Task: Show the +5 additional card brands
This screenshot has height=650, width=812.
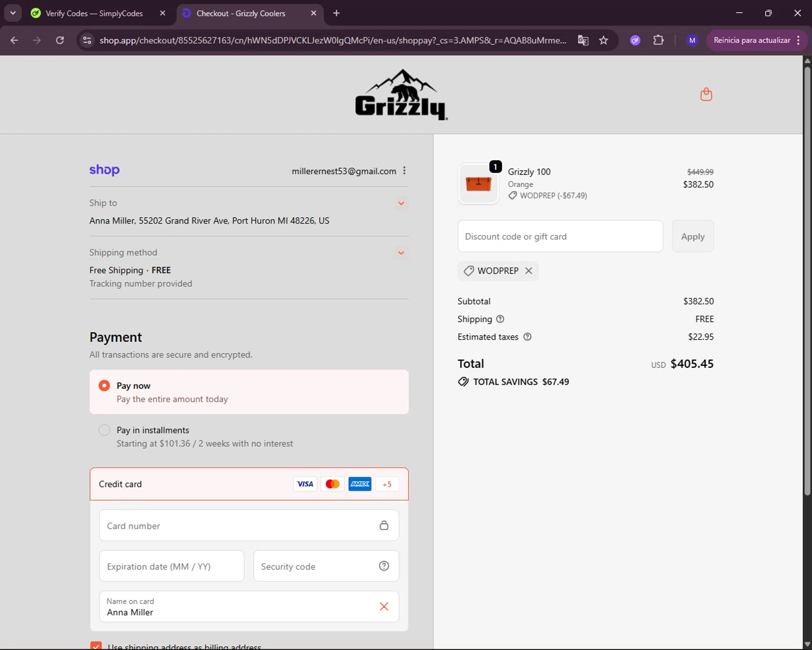Action: click(x=387, y=484)
